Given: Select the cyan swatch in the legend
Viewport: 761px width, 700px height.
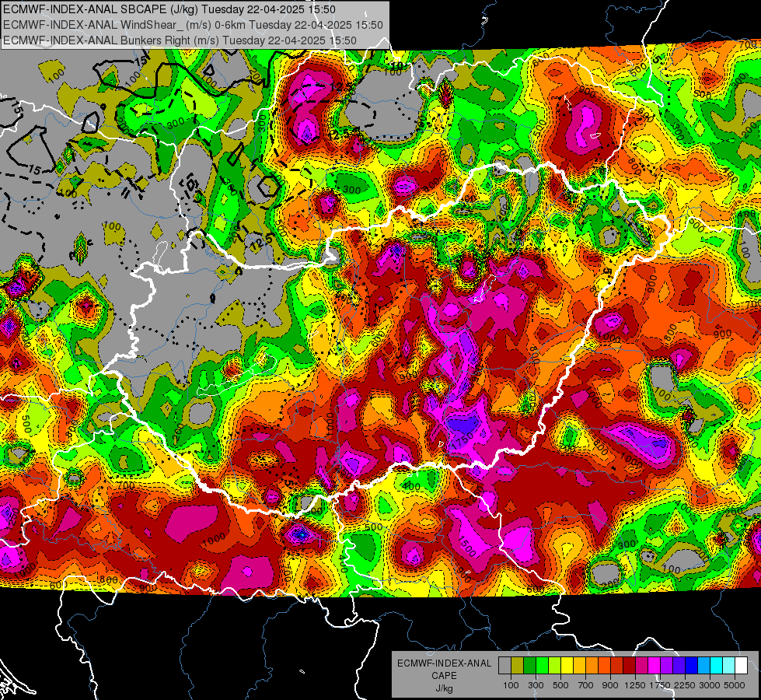Looking at the screenshot, I should [717, 666].
